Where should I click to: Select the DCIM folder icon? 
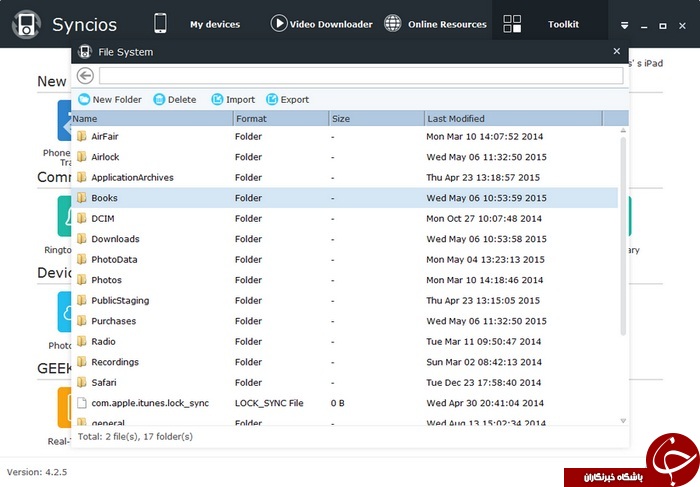[x=81, y=218]
